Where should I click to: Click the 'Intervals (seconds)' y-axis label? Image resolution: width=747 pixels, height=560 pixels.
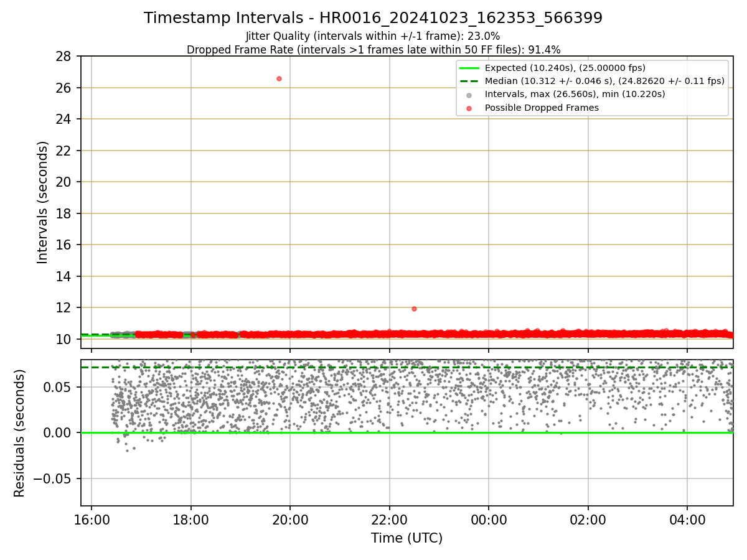[x=42, y=202]
